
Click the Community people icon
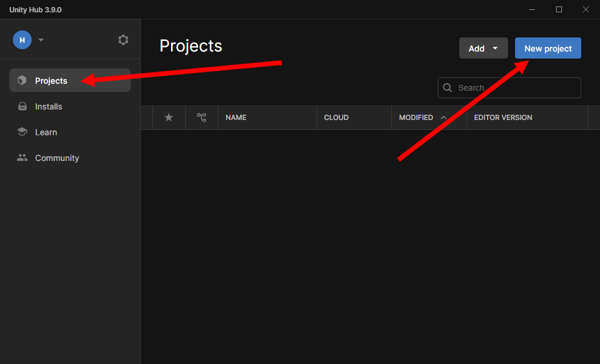coord(22,157)
